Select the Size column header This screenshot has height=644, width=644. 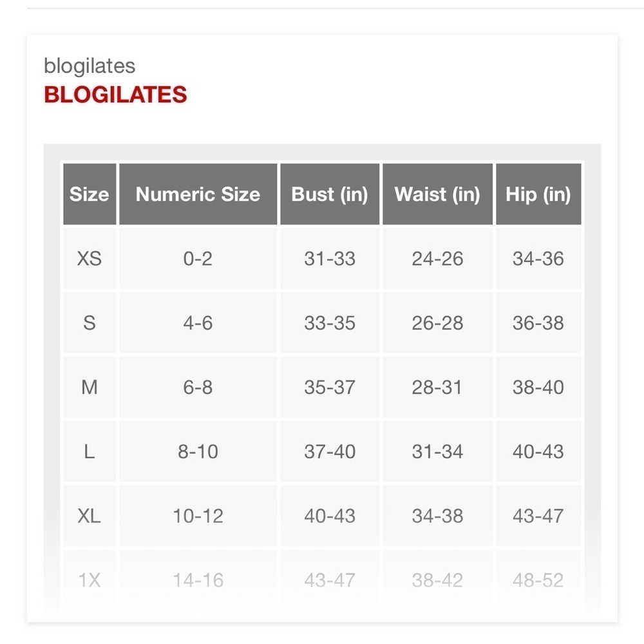90,194
